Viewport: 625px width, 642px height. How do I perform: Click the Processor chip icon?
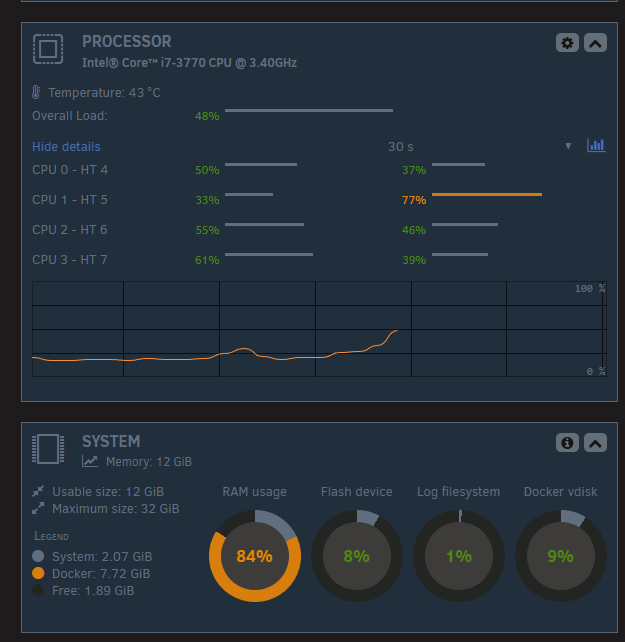point(48,49)
